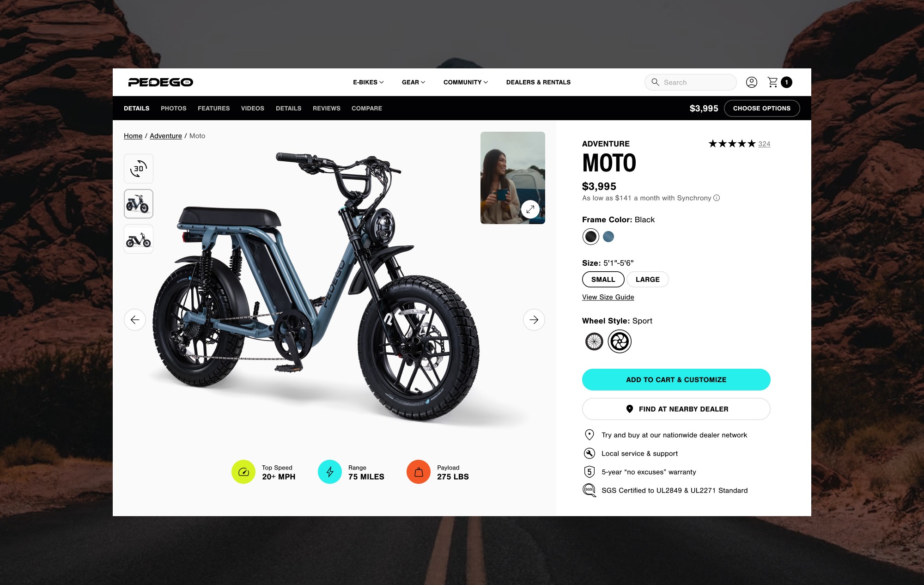The image size is (924, 585).
Task: Choose the spoked wheel style
Action: click(594, 341)
